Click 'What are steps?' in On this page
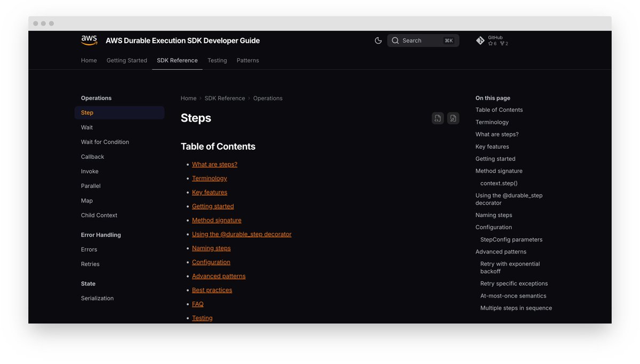Screen dimensions: 640x364 click(x=497, y=134)
